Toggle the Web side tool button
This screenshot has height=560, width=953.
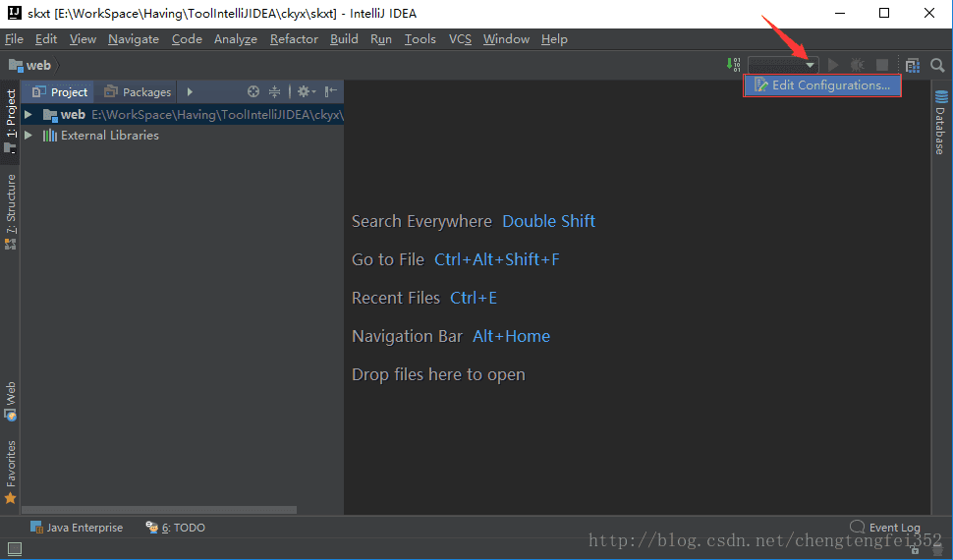pyautogui.click(x=10, y=401)
